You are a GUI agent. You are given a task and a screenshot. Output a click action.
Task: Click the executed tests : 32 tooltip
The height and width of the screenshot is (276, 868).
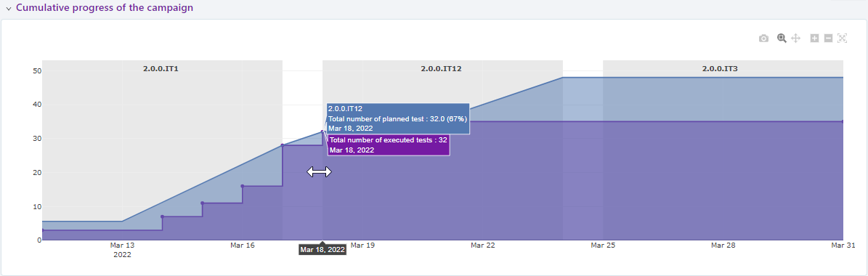point(389,145)
